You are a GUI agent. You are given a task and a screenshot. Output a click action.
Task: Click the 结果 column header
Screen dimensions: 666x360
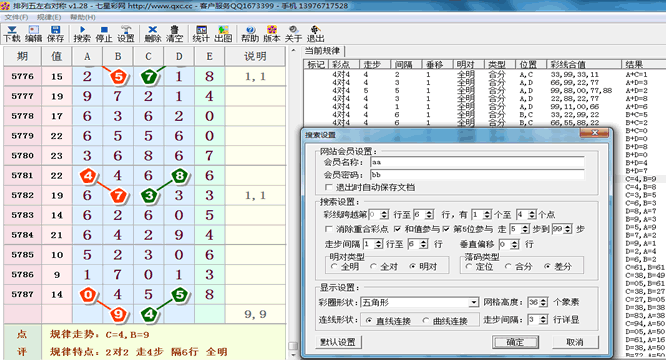pos(644,65)
